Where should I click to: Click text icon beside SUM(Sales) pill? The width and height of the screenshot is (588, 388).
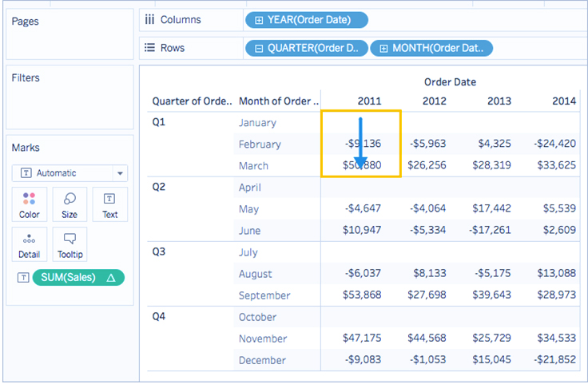(x=23, y=278)
